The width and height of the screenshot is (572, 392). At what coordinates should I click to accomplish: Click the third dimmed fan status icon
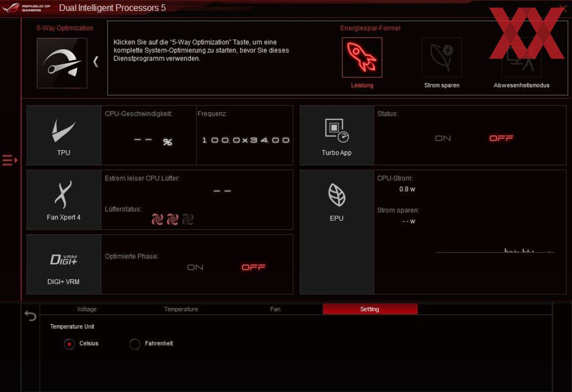[x=188, y=219]
